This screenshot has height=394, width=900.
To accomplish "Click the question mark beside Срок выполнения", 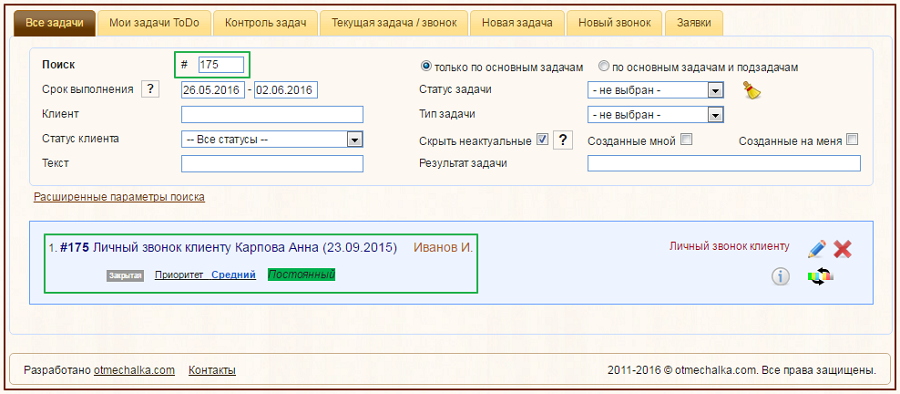I will tap(150, 90).
